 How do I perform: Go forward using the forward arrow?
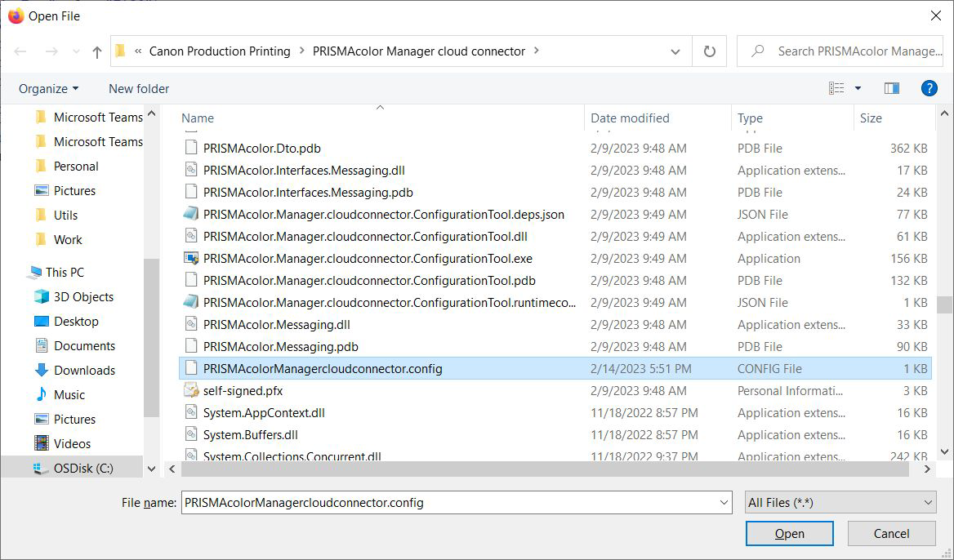(51, 51)
